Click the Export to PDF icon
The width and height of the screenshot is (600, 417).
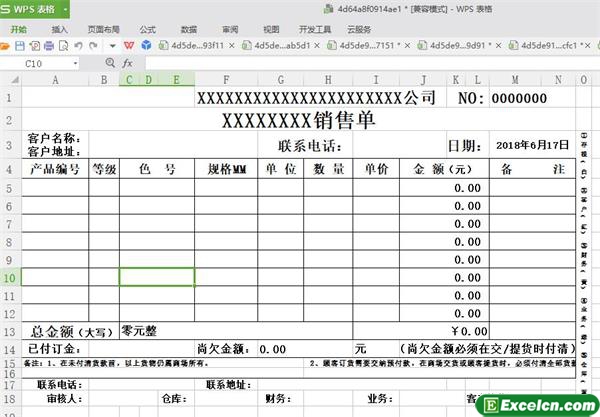point(34,46)
